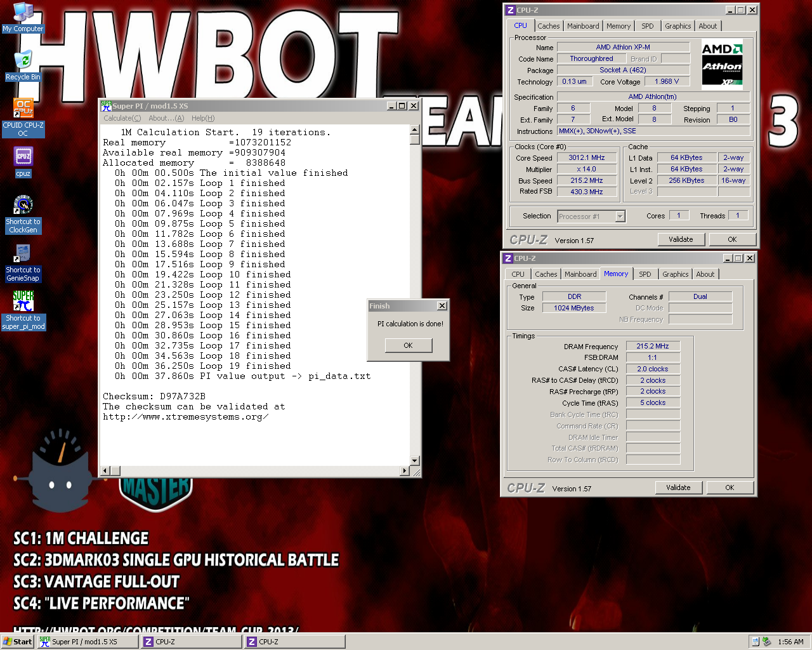812x650 pixels.
Task: Click Super PI horizontal scrollbar left arrow
Action: (105, 471)
